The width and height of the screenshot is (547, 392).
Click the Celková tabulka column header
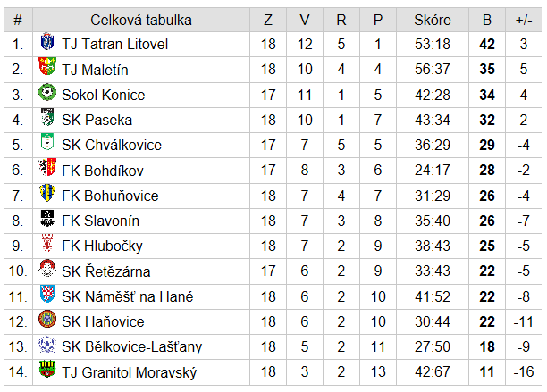click(x=141, y=20)
